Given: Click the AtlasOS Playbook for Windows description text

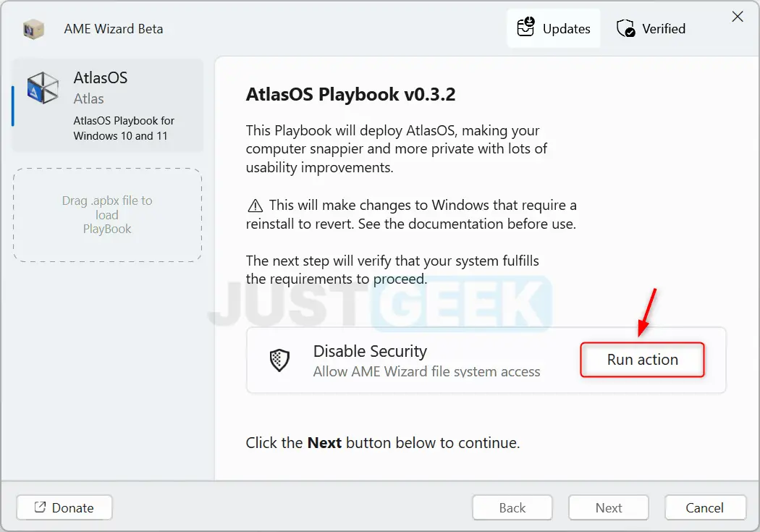Looking at the screenshot, I should tap(123, 128).
